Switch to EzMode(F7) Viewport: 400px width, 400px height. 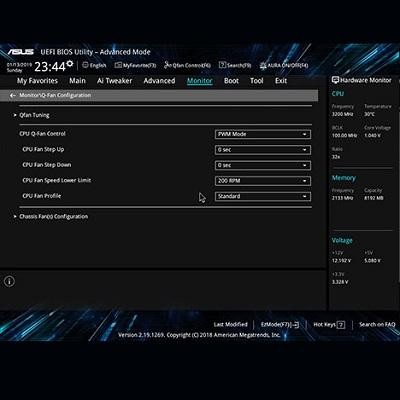(280, 325)
